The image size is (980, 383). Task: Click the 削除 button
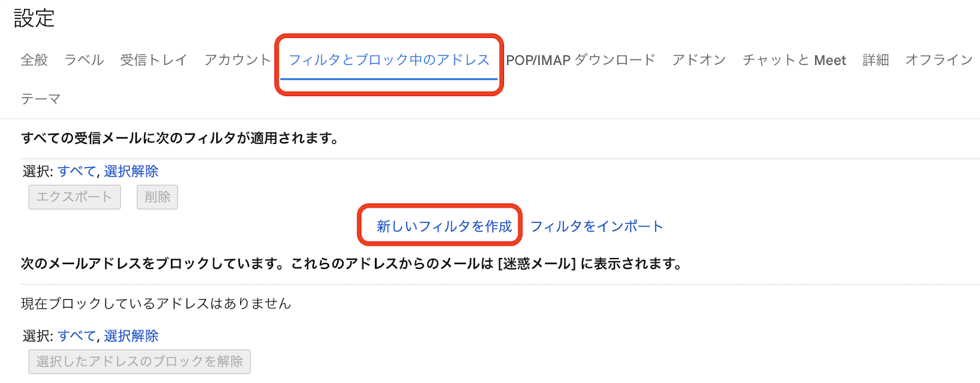[x=157, y=197]
